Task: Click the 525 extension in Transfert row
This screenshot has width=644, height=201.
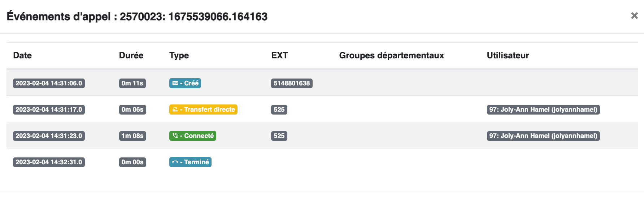Action: pyautogui.click(x=279, y=110)
